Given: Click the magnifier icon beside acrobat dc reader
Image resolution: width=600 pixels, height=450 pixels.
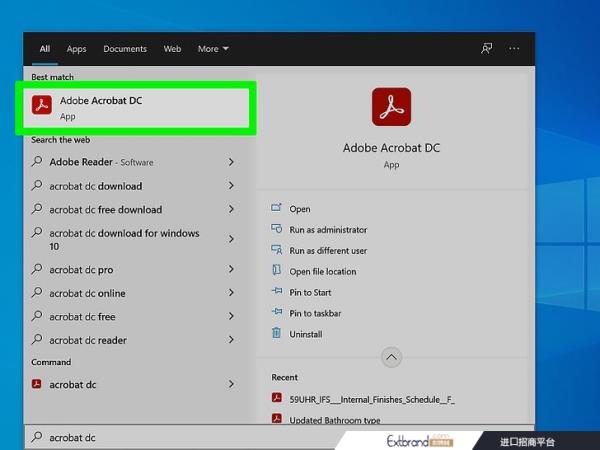Looking at the screenshot, I should pos(37,339).
